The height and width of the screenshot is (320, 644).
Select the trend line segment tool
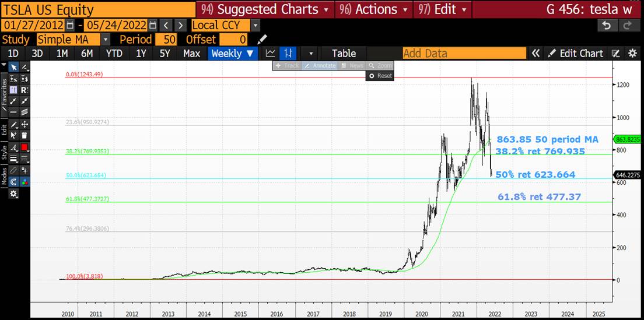click(x=13, y=101)
